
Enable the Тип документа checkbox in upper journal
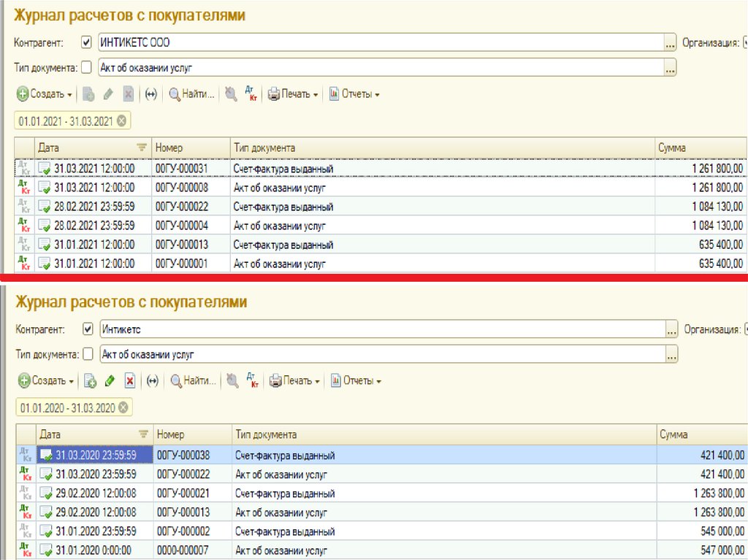87,68
